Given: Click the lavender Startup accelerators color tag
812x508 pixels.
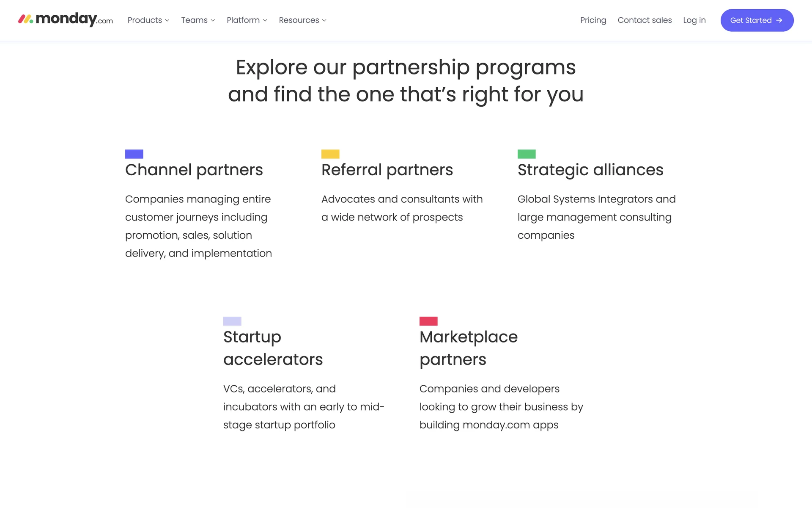Looking at the screenshot, I should point(232,321).
